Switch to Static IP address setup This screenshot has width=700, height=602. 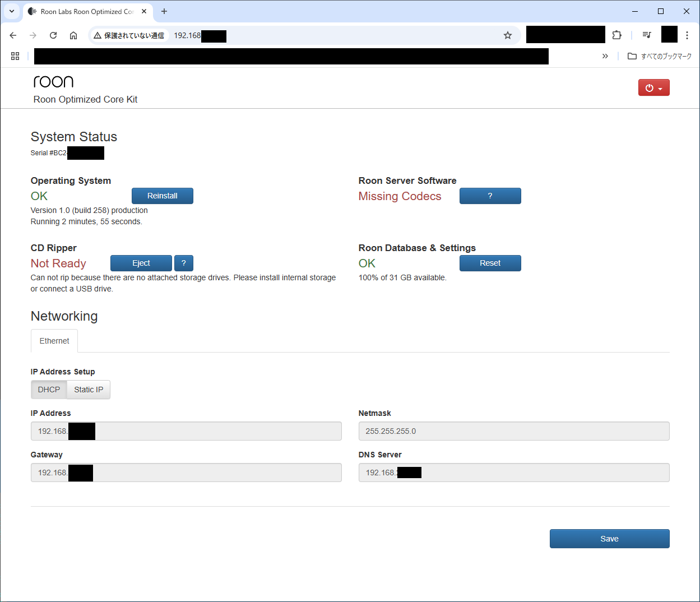click(x=89, y=390)
